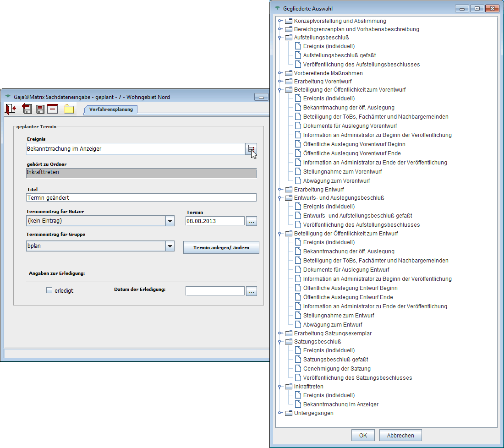Collapse the Satzungsbeschluß folder node
504x448 pixels.
[x=279, y=342]
